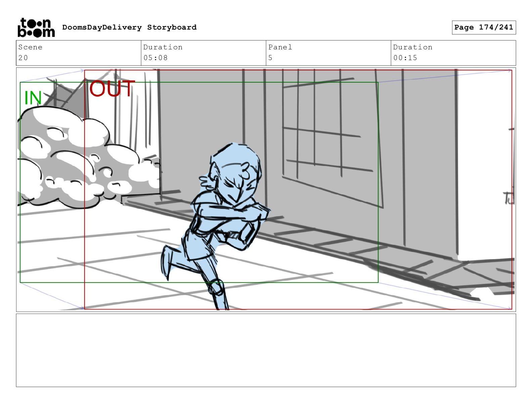Click the 'Scene' header label
This screenshot has height=411, width=532.
click(x=30, y=47)
